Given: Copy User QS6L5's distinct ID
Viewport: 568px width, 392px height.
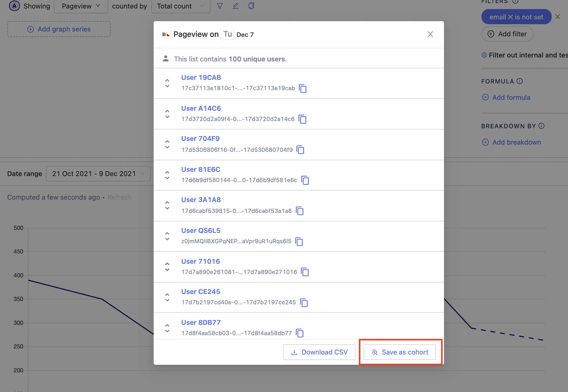Looking at the screenshot, I should 299,242.
